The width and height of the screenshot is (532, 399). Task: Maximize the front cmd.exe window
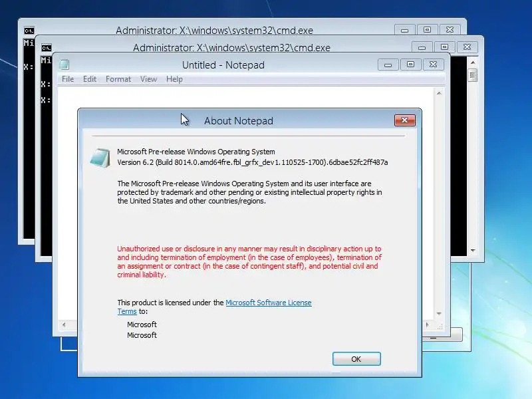click(444, 47)
